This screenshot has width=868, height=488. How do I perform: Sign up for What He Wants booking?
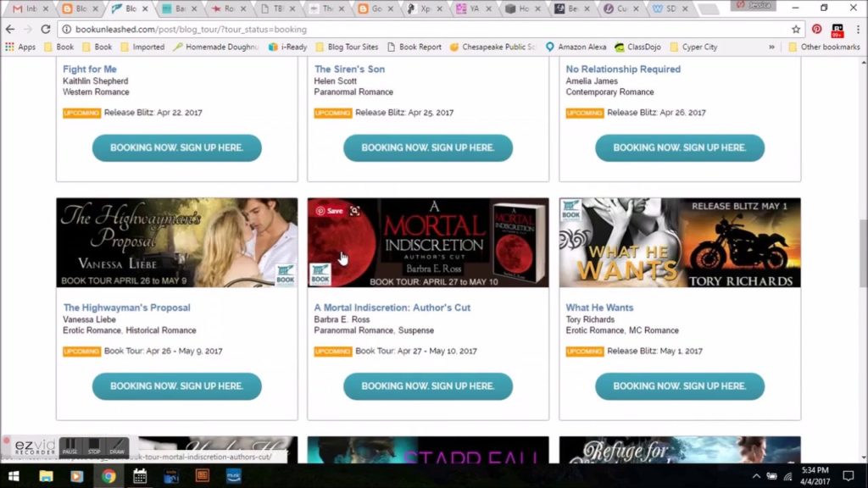(680, 386)
